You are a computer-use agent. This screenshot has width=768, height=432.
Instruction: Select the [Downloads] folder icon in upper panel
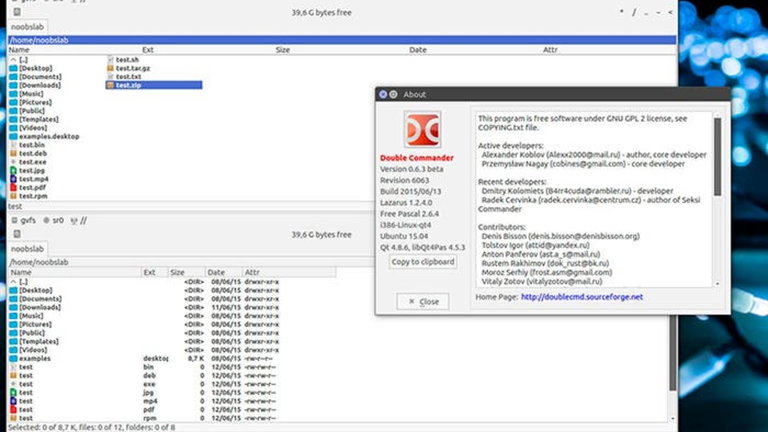click(x=13, y=85)
